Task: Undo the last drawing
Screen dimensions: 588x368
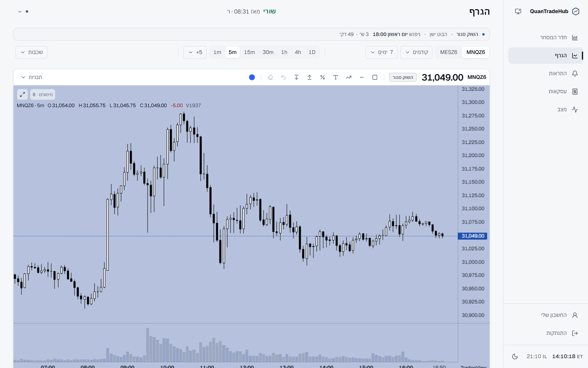Action: click(x=283, y=77)
